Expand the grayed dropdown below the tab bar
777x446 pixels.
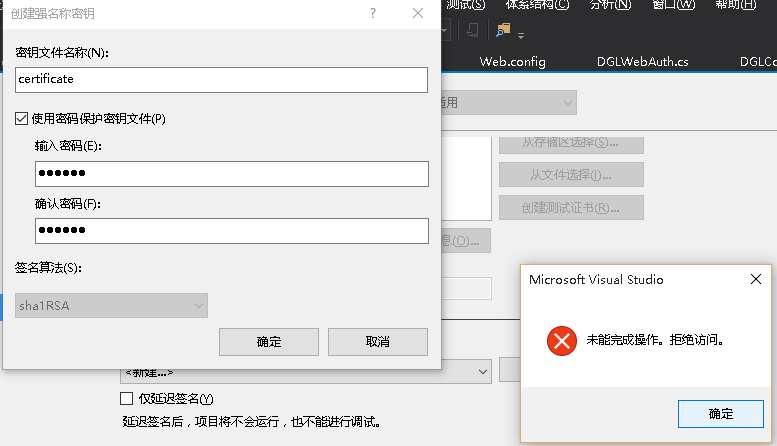click(x=508, y=103)
